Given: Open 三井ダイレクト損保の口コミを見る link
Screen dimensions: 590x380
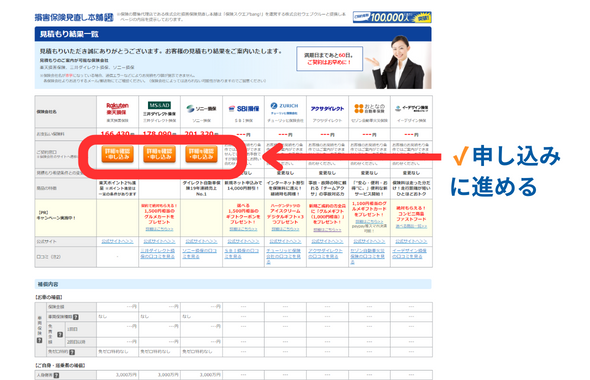Looking at the screenshot, I should click(x=158, y=254).
